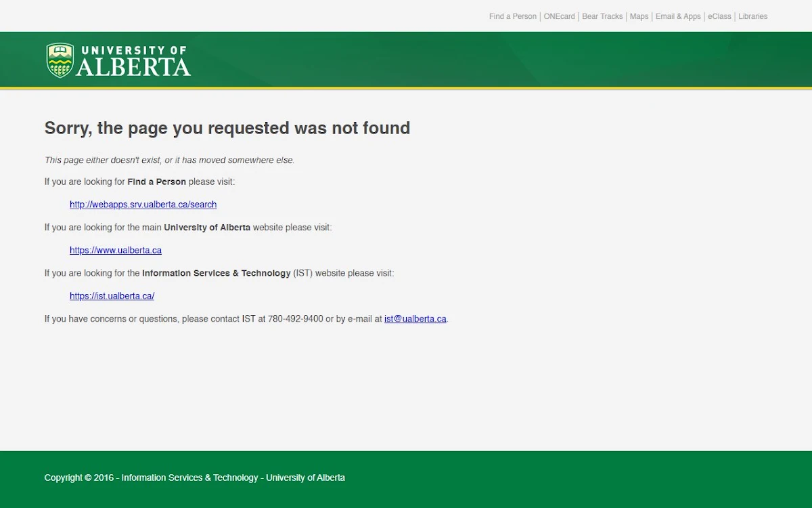
Task: Go to Bear Tracks in top navigation
Action: tap(602, 16)
